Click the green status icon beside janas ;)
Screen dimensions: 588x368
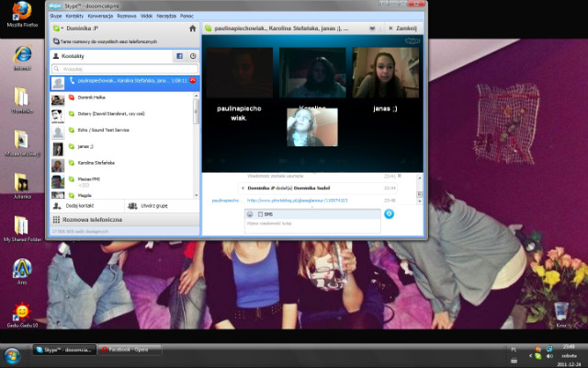[72, 146]
